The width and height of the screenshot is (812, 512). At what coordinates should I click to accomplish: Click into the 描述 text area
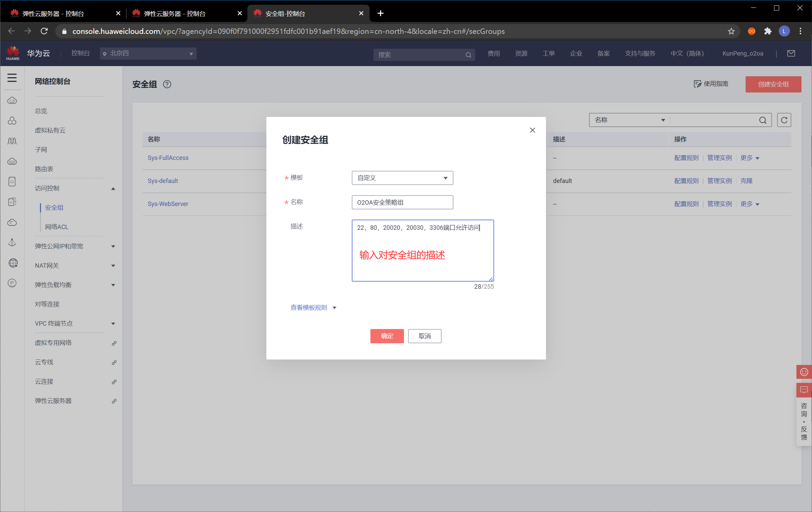coord(423,250)
